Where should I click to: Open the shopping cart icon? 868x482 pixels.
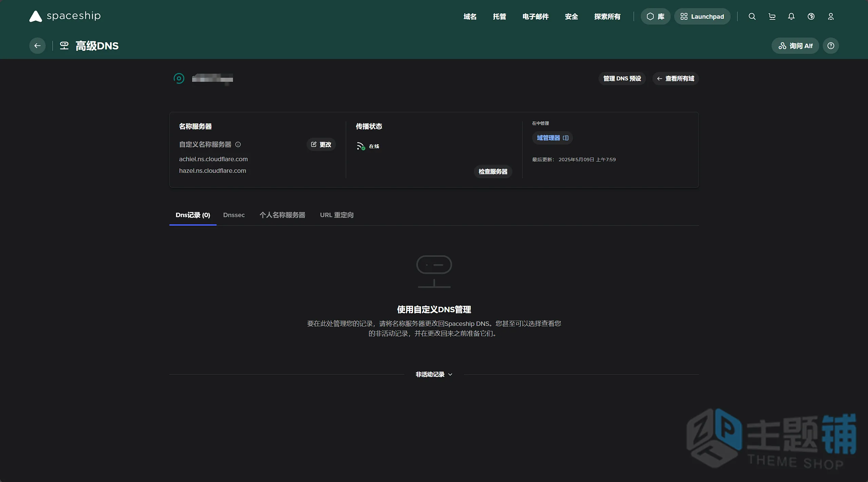tap(772, 16)
